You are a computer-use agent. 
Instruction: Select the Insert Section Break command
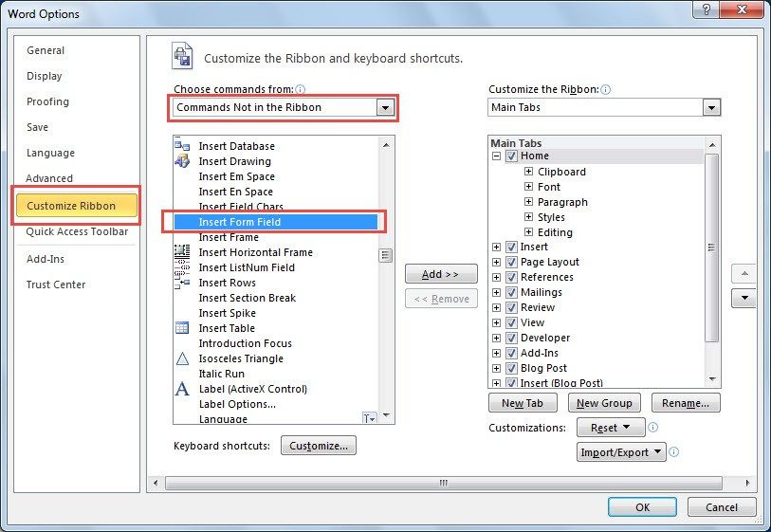[x=276, y=298]
